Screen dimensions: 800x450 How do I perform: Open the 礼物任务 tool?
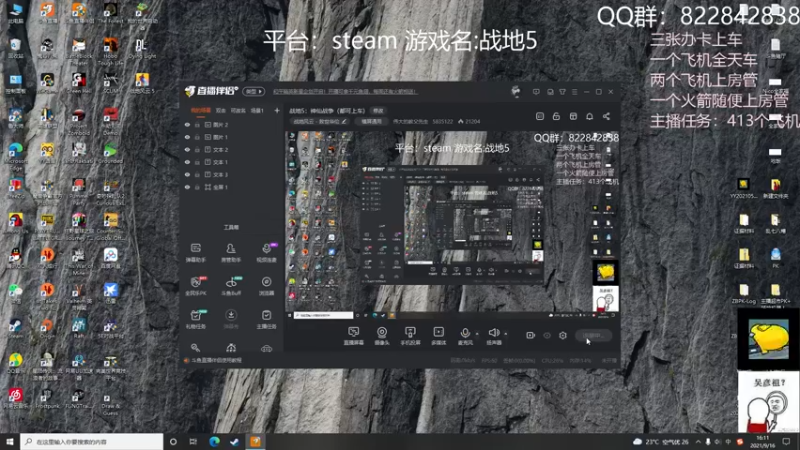click(195, 319)
